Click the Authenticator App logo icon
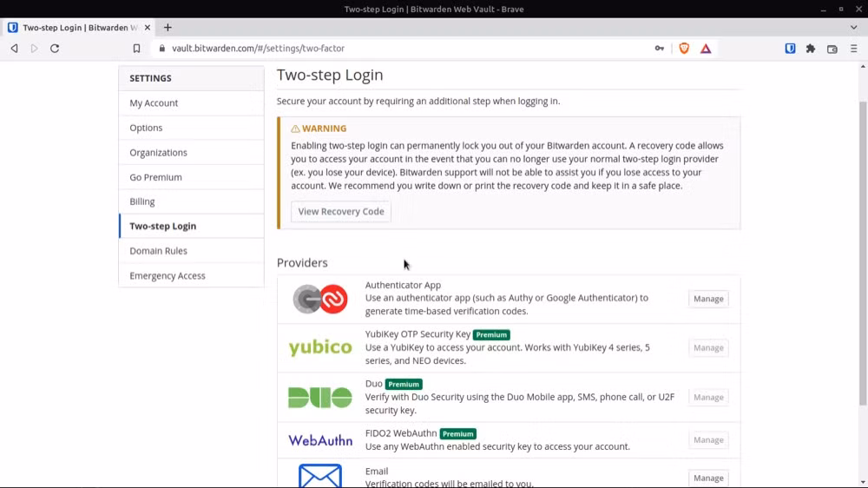The image size is (868, 488). tap(320, 299)
